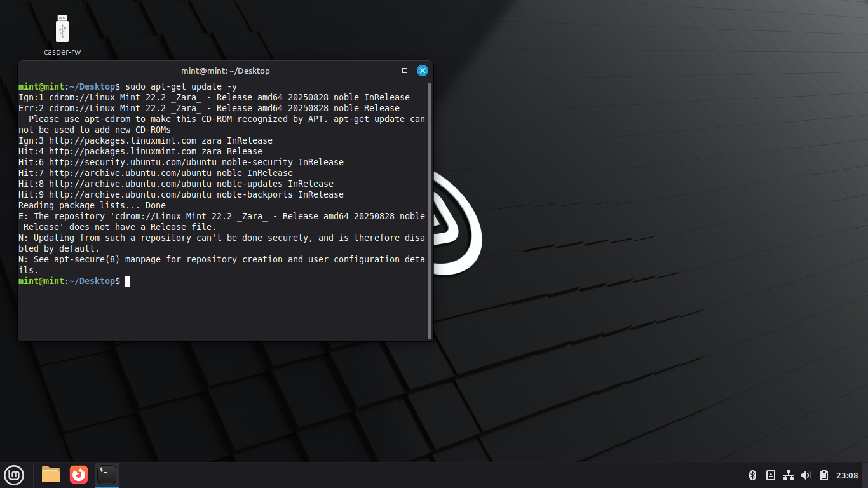Click the Terminal icon in the taskbar
This screenshot has width=868, height=488.
(107, 475)
